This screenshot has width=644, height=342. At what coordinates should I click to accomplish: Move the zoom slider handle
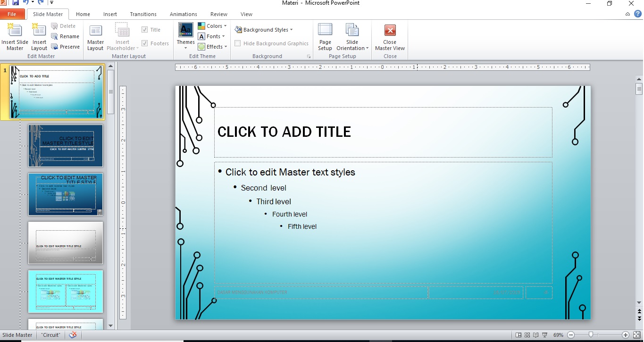(591, 335)
